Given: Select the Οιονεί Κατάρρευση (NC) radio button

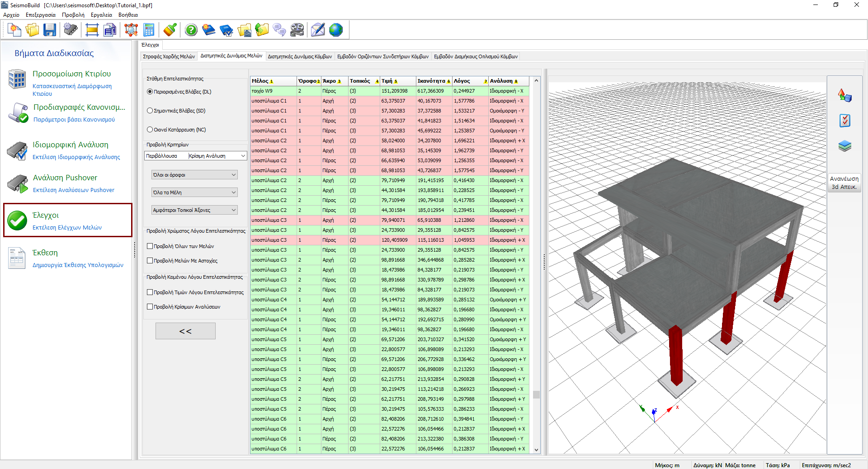Looking at the screenshot, I should pos(150,130).
